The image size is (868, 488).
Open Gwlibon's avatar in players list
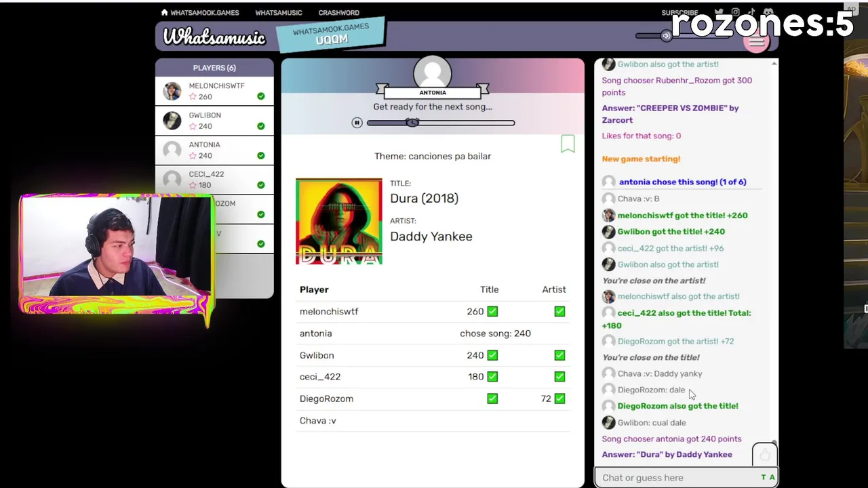(x=172, y=121)
